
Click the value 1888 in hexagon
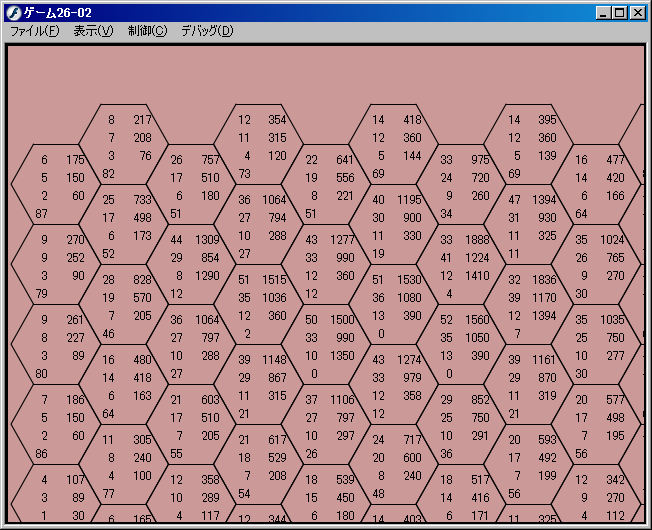pos(477,240)
